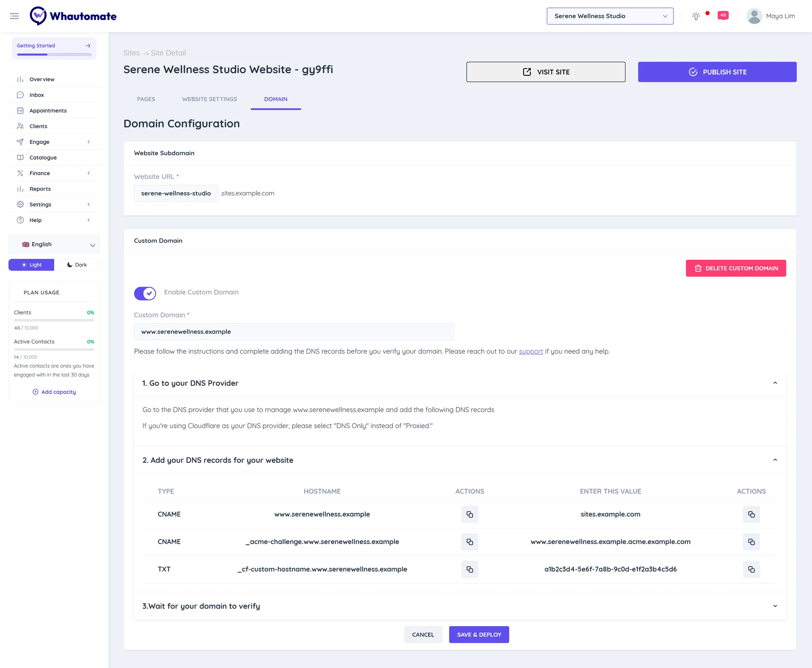Expand the Engage sidebar menu
Screen dimensions: 812x668
coord(54,142)
